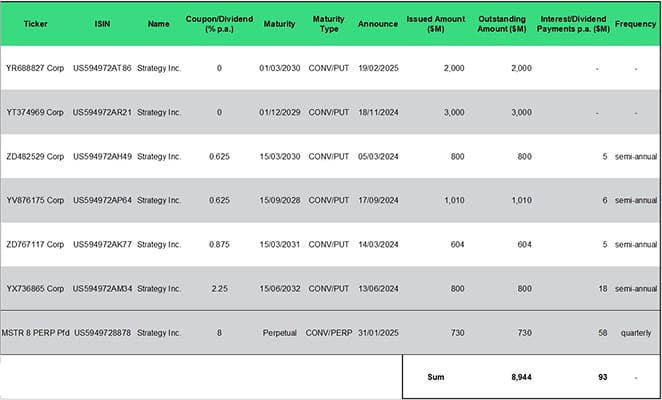Select ticker YX736865 Corp

[35, 288]
